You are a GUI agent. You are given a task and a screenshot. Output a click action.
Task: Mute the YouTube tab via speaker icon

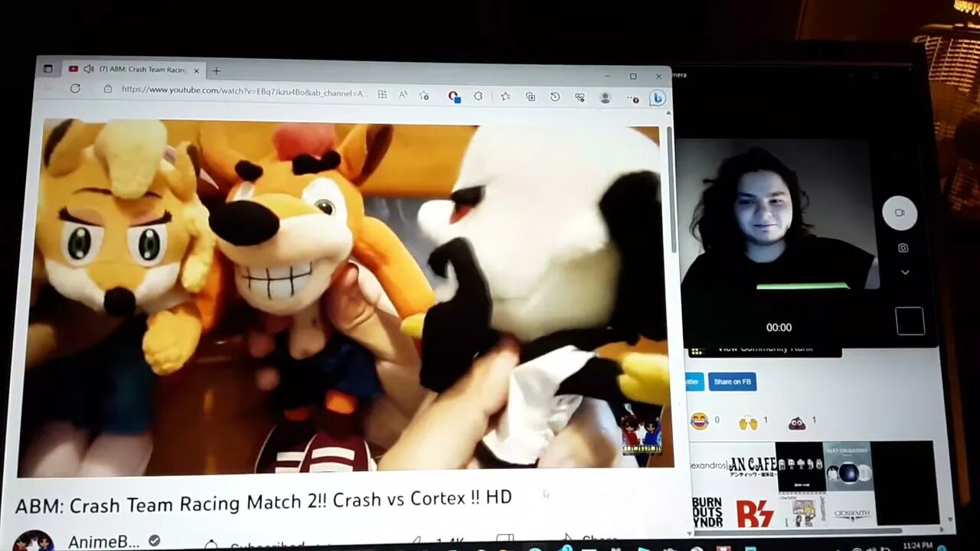(89, 69)
